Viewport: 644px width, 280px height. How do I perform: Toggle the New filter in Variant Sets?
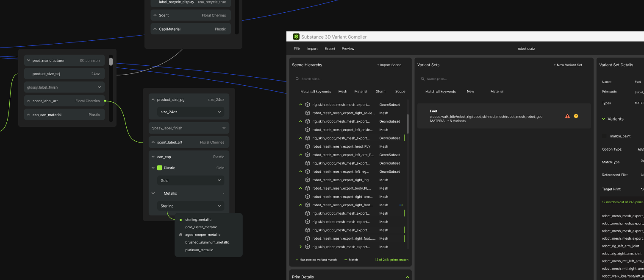470,92
